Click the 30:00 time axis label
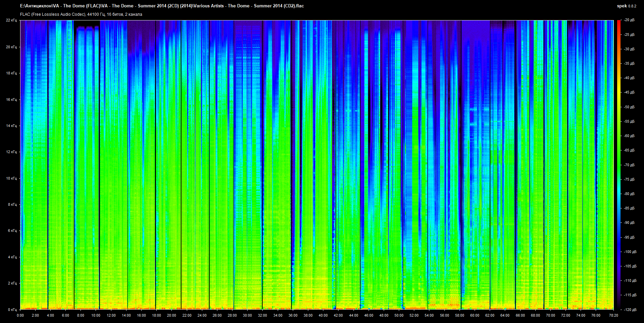 pyautogui.click(x=247, y=315)
